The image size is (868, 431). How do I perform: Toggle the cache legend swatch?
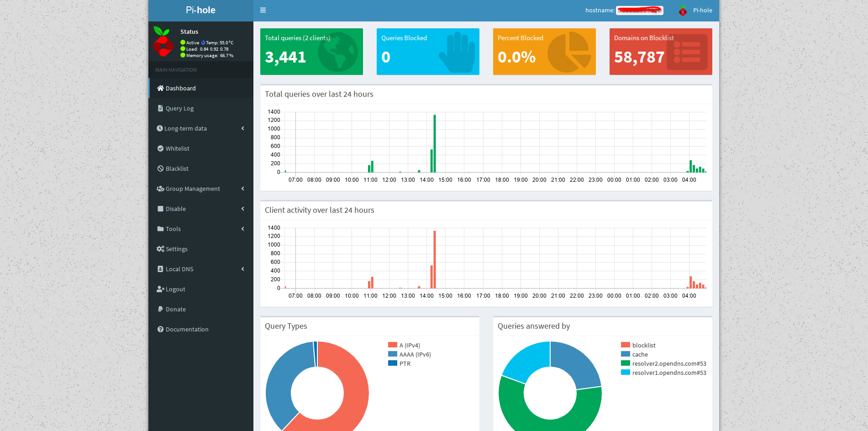click(626, 354)
